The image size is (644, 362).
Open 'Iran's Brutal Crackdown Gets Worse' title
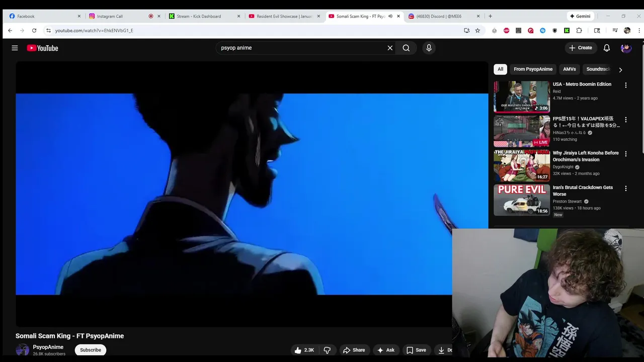583,191
